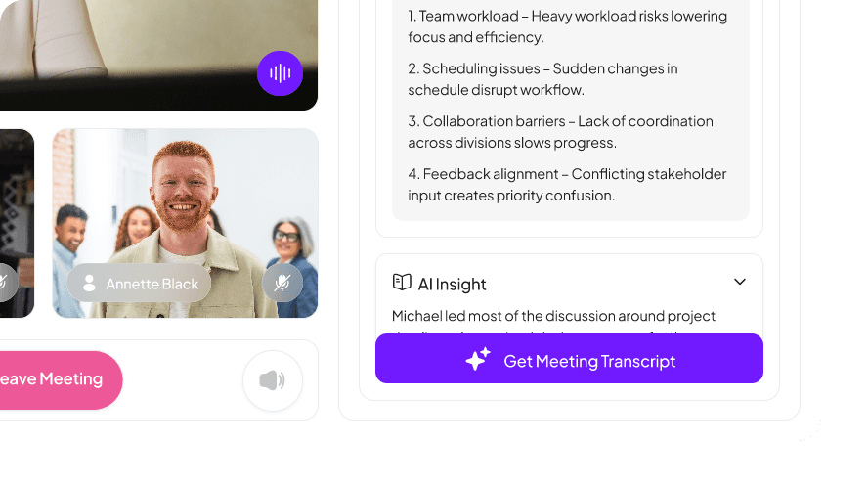Image resolution: width=868 pixels, height=488 pixels.
Task: Click the purple audio waveform icon
Action: tap(280, 73)
